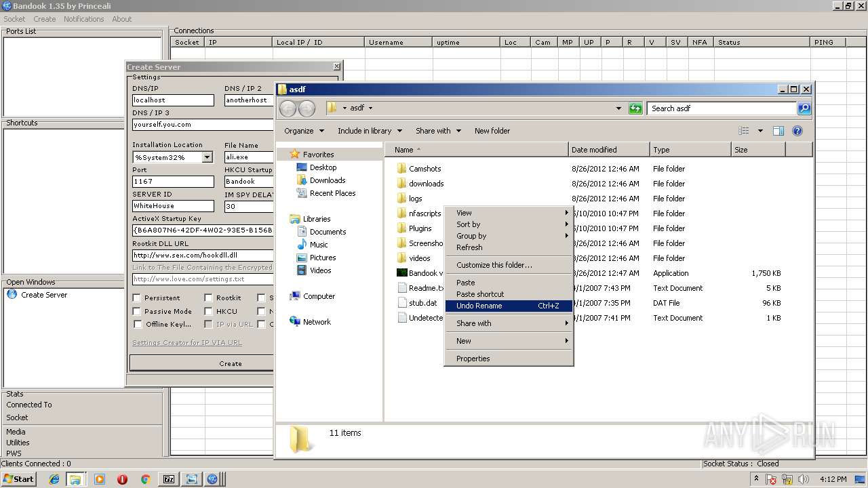868x488 pixels.
Task: Open Pictures library
Action: 316,258
